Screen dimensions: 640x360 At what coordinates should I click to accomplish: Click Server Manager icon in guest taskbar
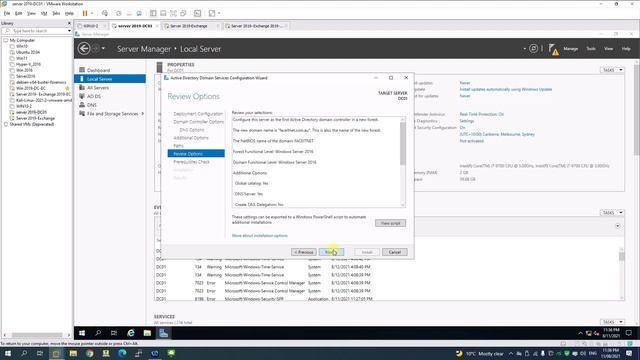coord(164,333)
